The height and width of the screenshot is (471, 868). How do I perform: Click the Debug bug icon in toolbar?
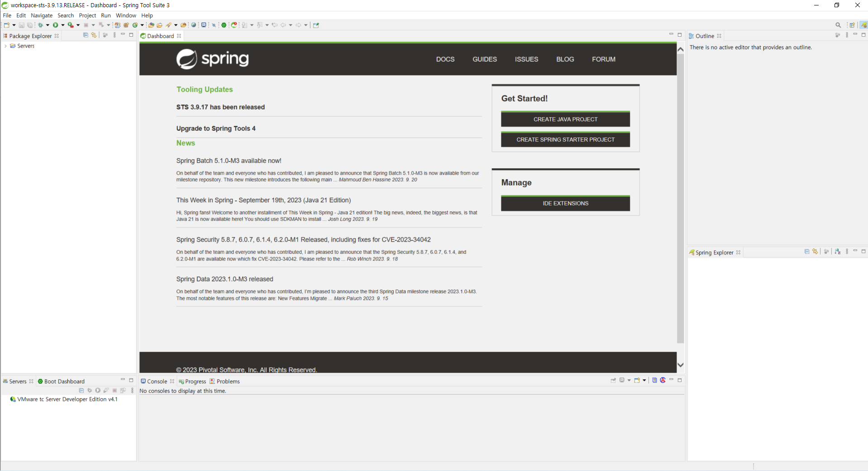tap(40, 25)
